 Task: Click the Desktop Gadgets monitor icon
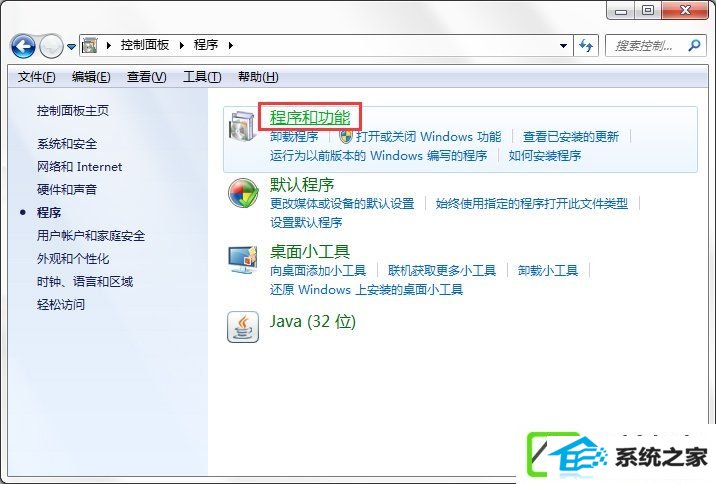(x=243, y=259)
